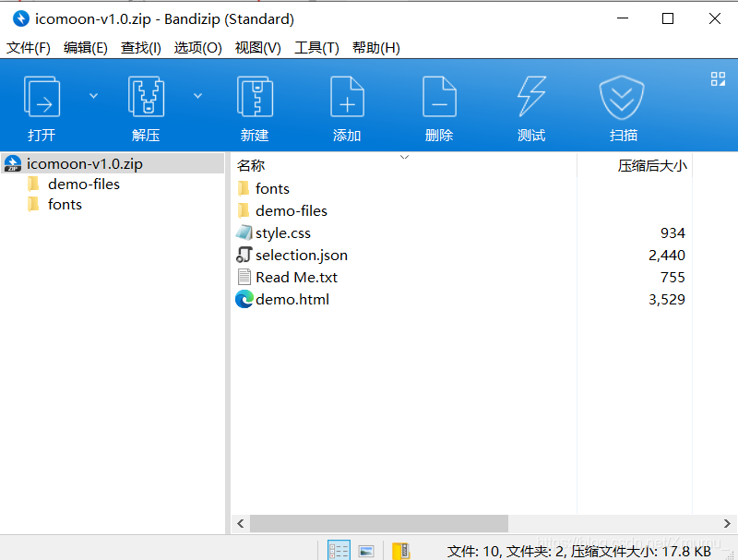The width and height of the screenshot is (738, 560).
Task: Select the selection.json file row
Action: [x=461, y=255]
